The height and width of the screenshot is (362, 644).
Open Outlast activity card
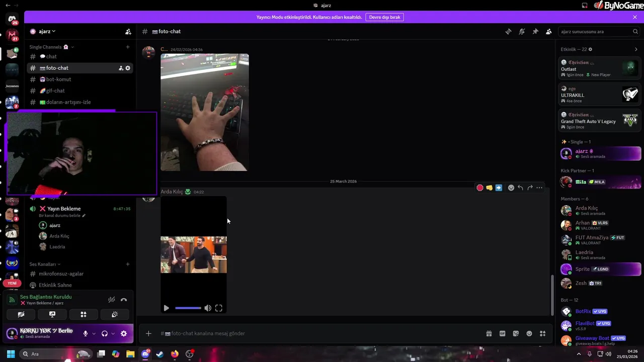pos(600,68)
